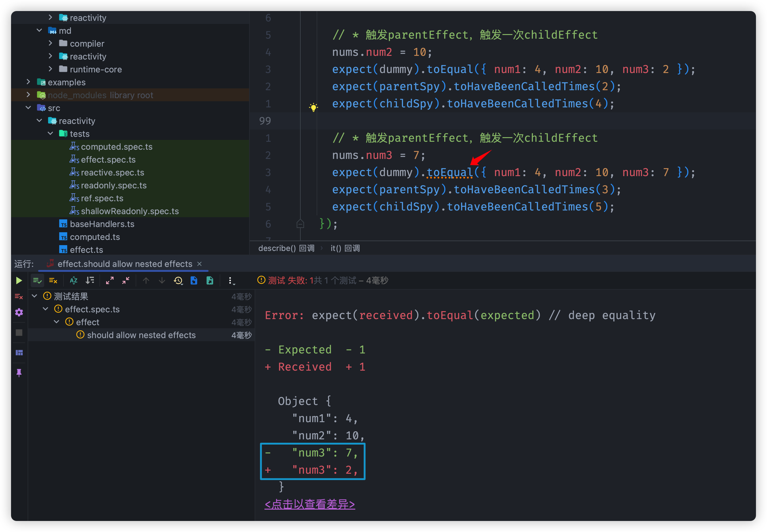Open computed.spec.ts file
767x532 pixels.
coord(116,147)
